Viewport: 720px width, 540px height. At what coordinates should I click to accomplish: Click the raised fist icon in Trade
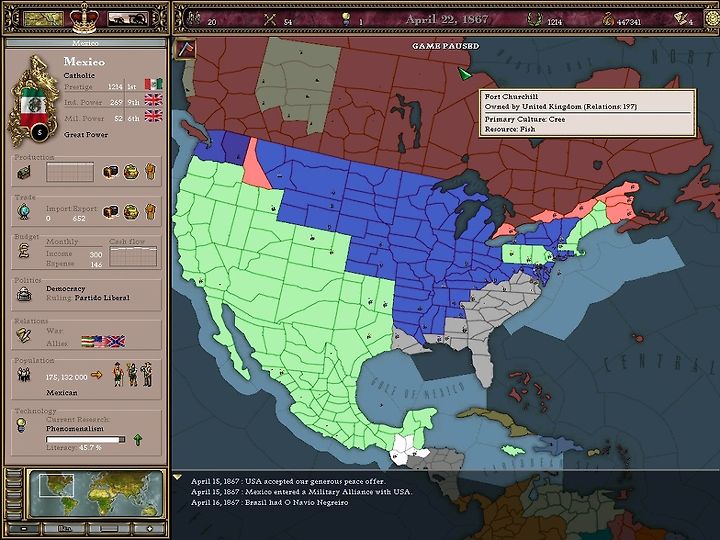pos(151,212)
